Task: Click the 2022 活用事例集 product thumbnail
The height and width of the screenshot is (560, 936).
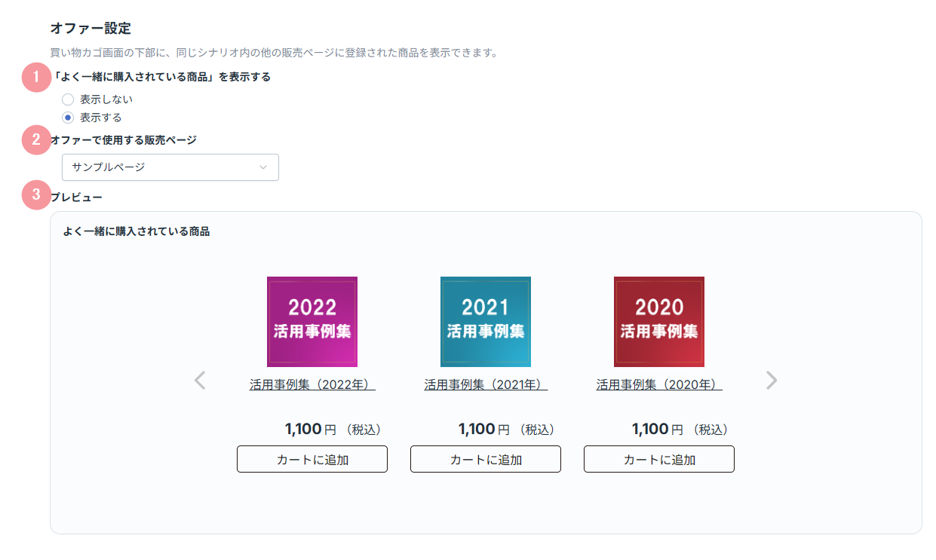Action: coord(312,322)
